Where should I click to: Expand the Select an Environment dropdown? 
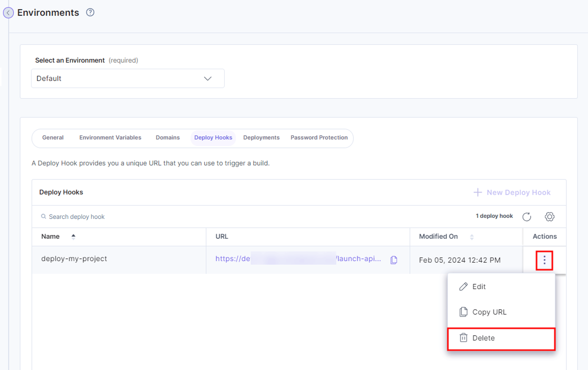click(x=128, y=78)
